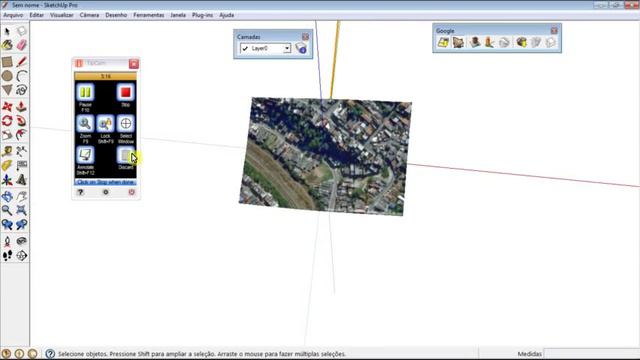
Task: Select the Circle drawing tool
Action: coord(7,76)
